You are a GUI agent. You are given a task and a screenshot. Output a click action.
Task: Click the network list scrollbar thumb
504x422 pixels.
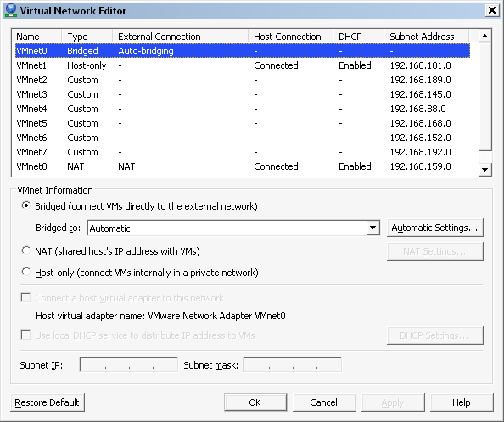(x=485, y=97)
